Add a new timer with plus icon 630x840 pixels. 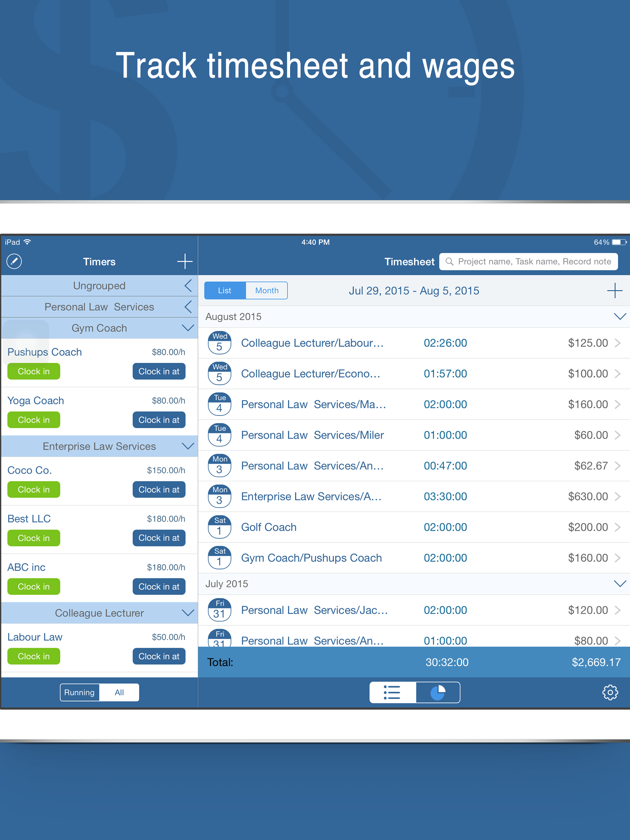pos(185,261)
